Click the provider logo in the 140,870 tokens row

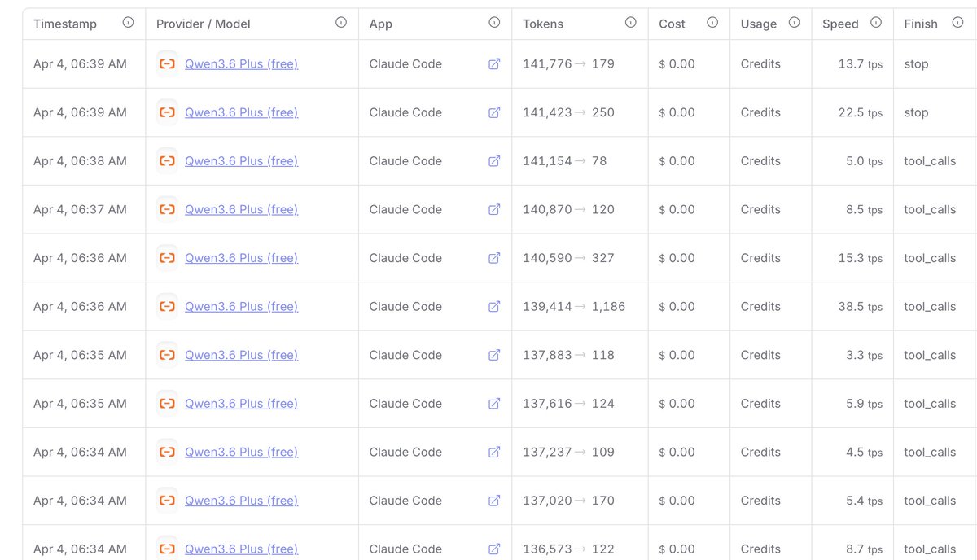(x=167, y=209)
